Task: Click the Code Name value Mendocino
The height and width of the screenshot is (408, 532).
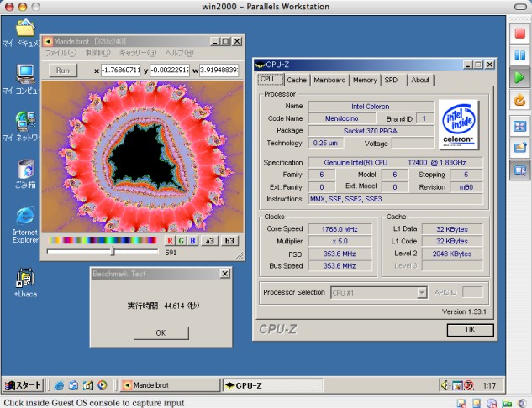Action: (x=342, y=118)
